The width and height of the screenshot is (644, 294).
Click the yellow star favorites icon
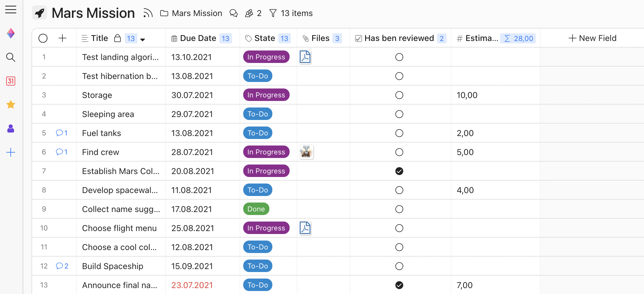pos(11,105)
